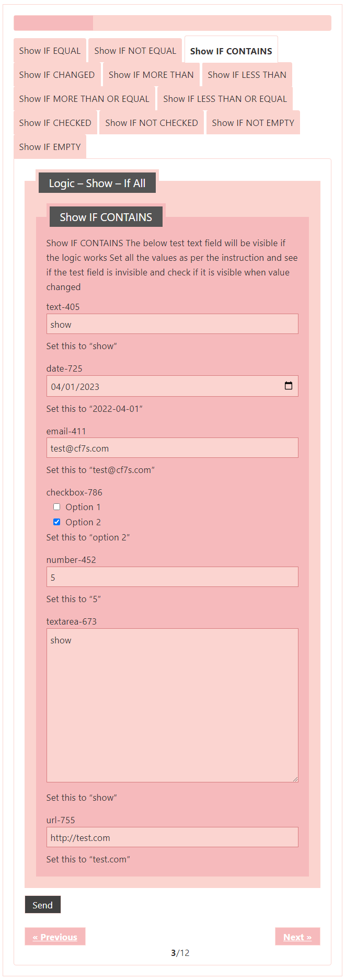
Task: Click into the email-411 field
Action: pyautogui.click(x=172, y=448)
